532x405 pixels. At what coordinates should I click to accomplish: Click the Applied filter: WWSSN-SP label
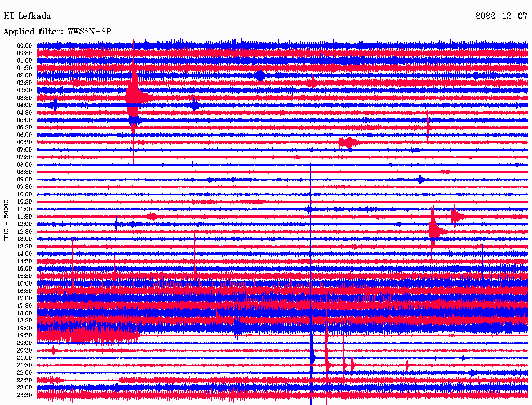(57, 32)
